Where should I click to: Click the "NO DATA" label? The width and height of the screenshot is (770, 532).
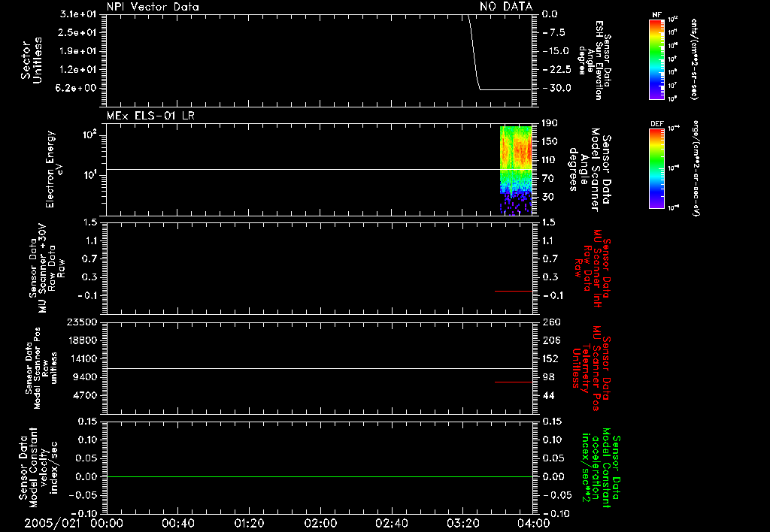click(506, 6)
